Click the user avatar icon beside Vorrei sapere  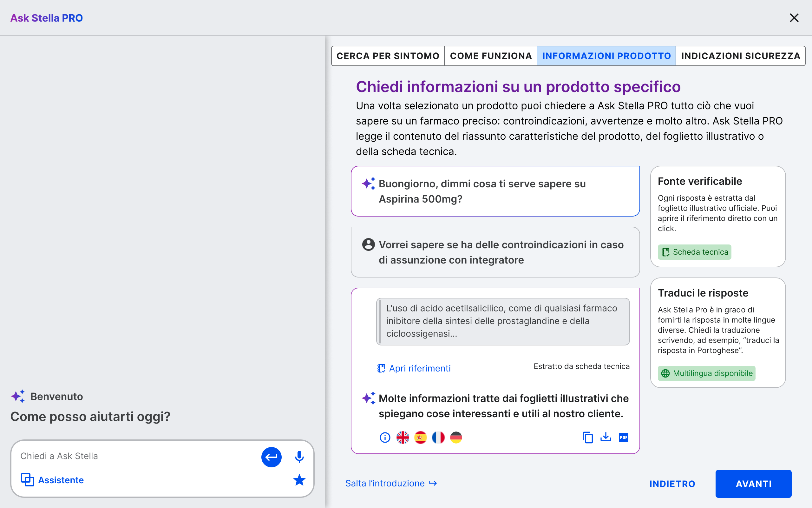point(369,244)
